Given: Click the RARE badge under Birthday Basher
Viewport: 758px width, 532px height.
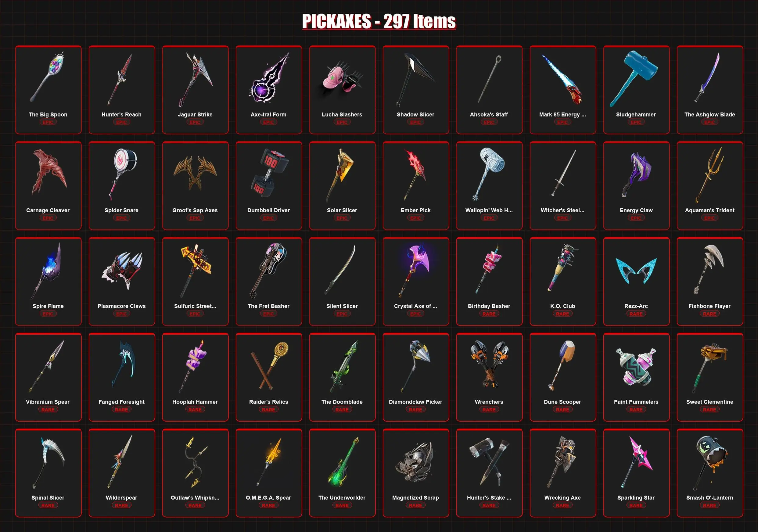Looking at the screenshot, I should [489, 314].
